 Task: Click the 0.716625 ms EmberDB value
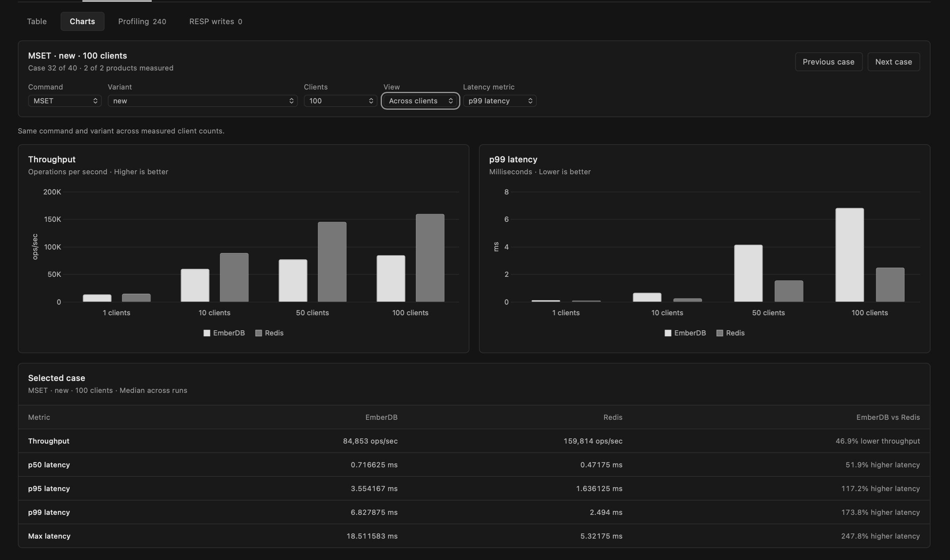[374, 465]
